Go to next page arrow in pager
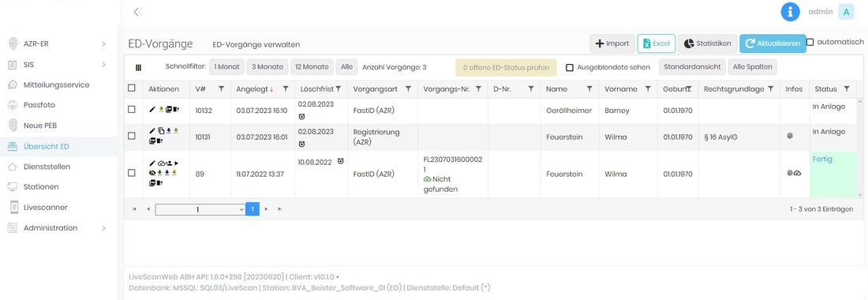 [266, 209]
